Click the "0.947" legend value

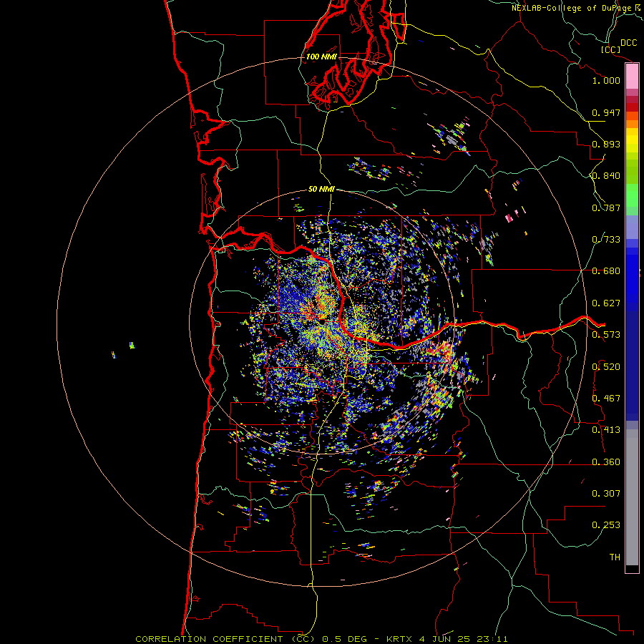pyautogui.click(x=606, y=112)
